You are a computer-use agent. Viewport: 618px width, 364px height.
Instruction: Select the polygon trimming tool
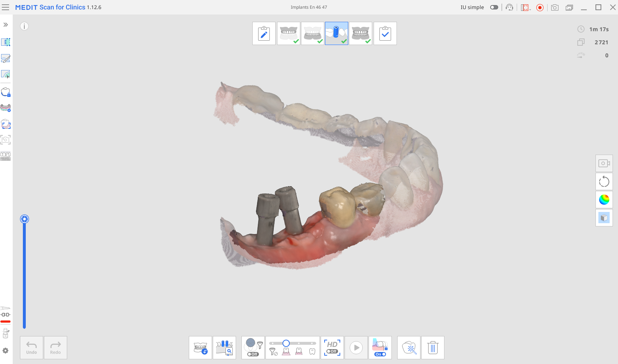[6, 42]
